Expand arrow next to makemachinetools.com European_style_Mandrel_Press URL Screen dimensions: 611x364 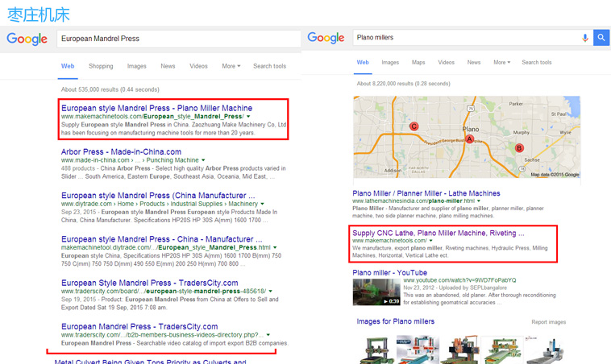tap(248, 117)
